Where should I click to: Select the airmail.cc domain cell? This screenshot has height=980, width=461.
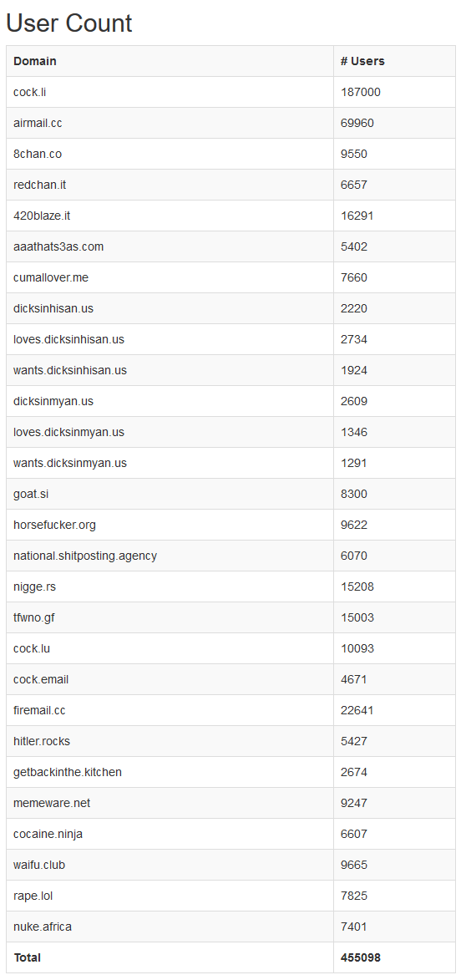pos(170,123)
